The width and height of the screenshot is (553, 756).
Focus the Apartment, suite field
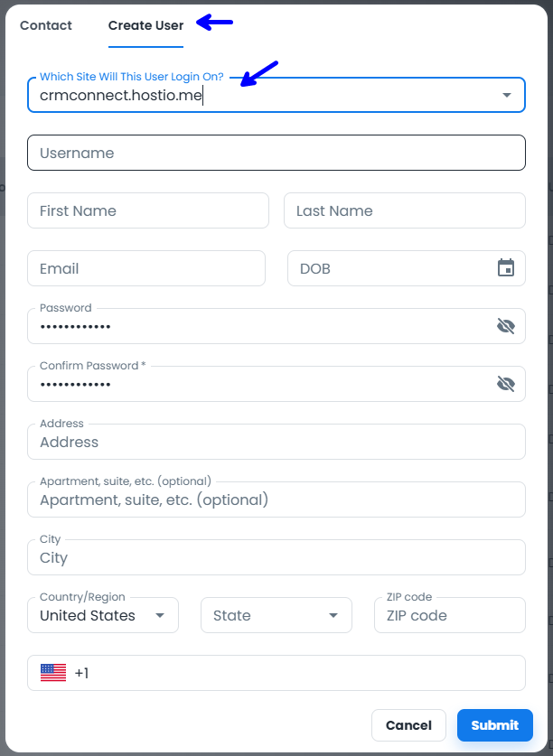tap(276, 499)
